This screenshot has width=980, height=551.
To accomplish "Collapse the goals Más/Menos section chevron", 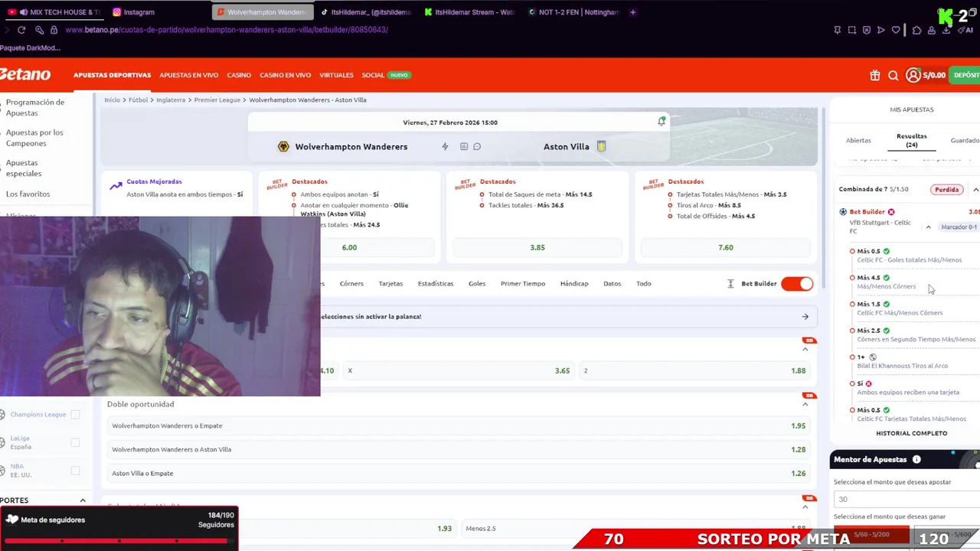I will click(805, 507).
